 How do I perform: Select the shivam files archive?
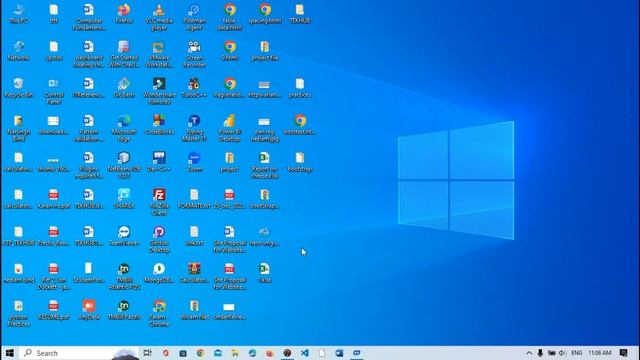(194, 310)
